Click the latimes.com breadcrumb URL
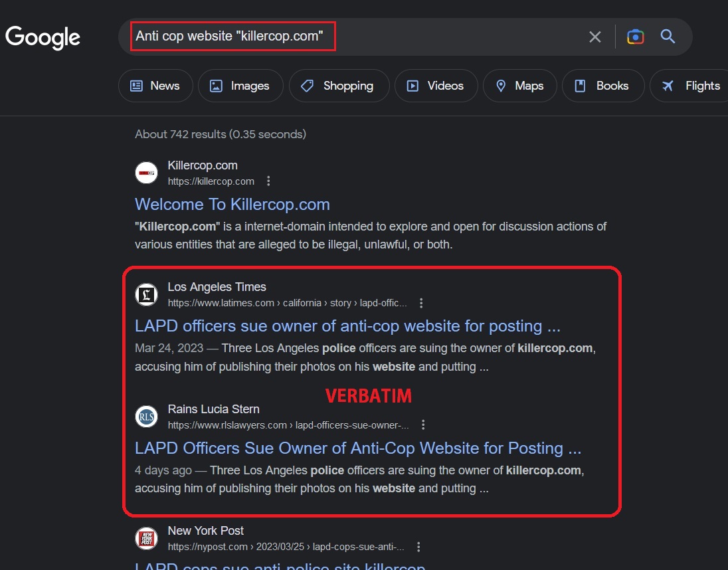 tap(287, 303)
